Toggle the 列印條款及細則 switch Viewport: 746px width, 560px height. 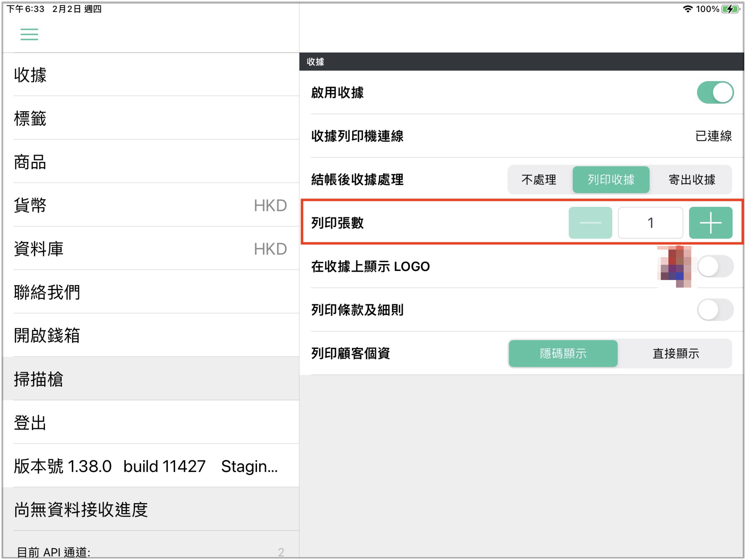(x=715, y=310)
